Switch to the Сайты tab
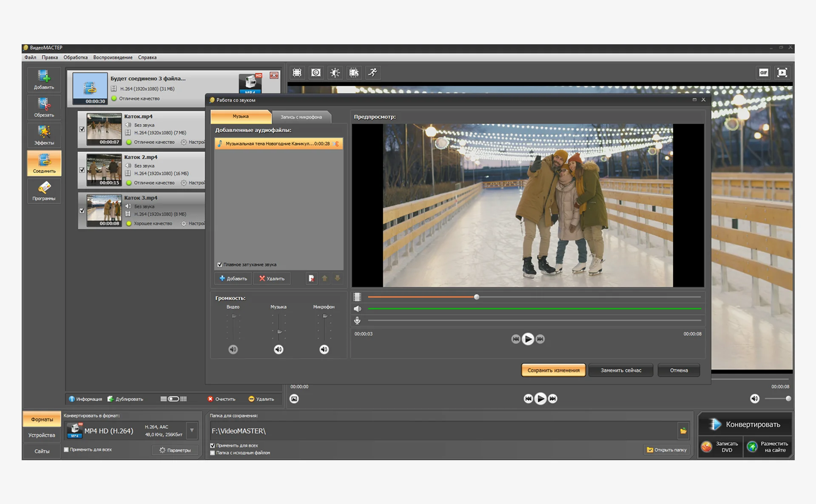This screenshot has width=816, height=504. click(x=42, y=451)
